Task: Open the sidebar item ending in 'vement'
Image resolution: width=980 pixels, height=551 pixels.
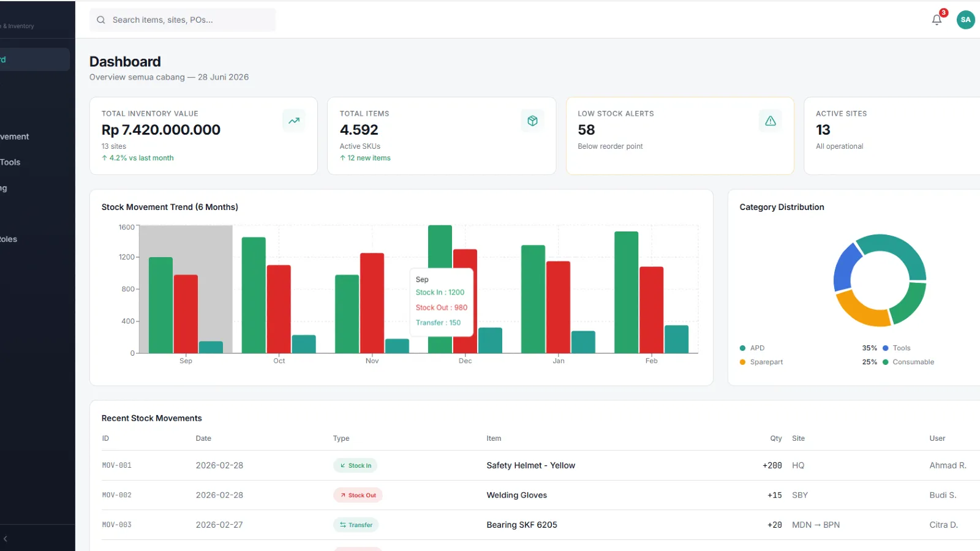Action: click(15, 137)
